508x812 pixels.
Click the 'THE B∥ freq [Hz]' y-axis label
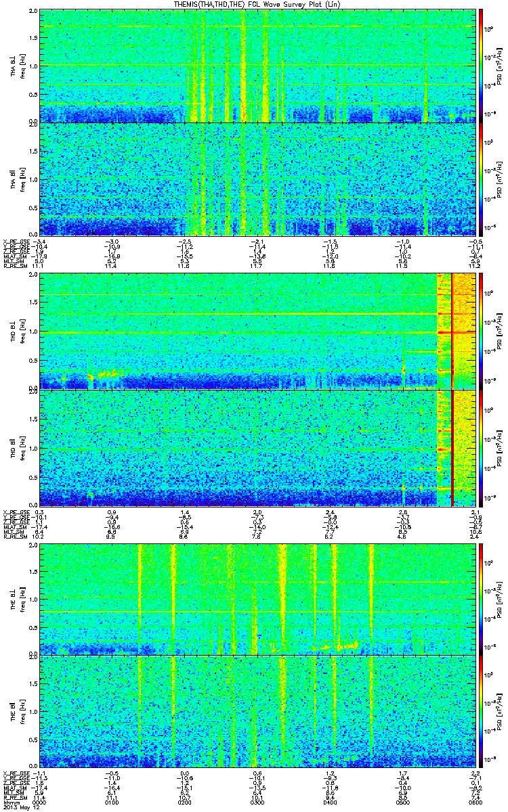[x=18, y=712]
